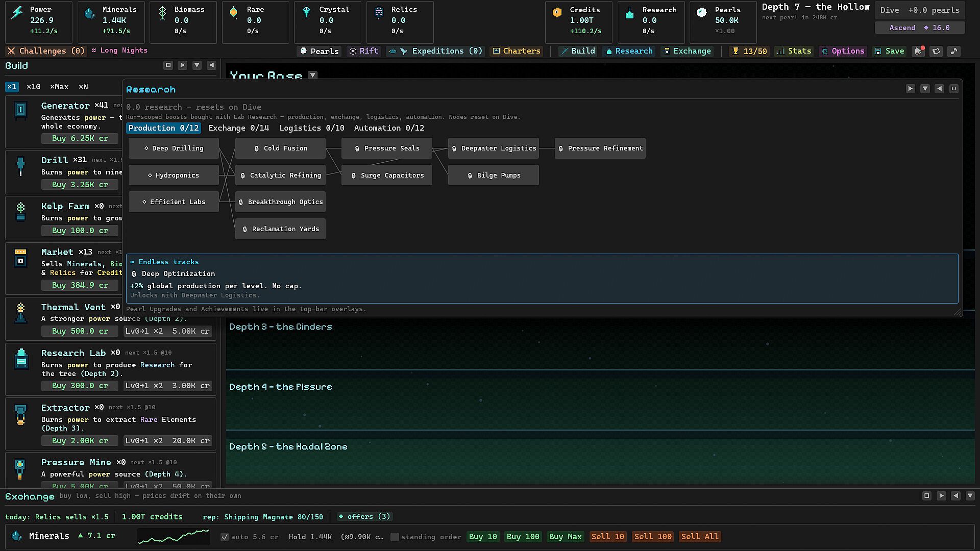Click Minerals icon in Exchange row
Viewport: 980px width, 551px height.
(16, 536)
